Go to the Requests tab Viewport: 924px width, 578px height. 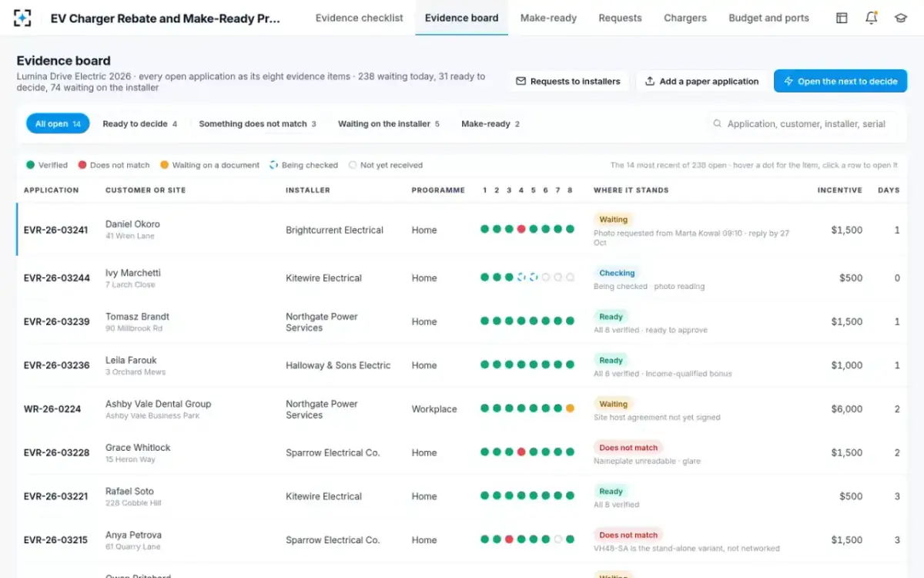click(620, 18)
